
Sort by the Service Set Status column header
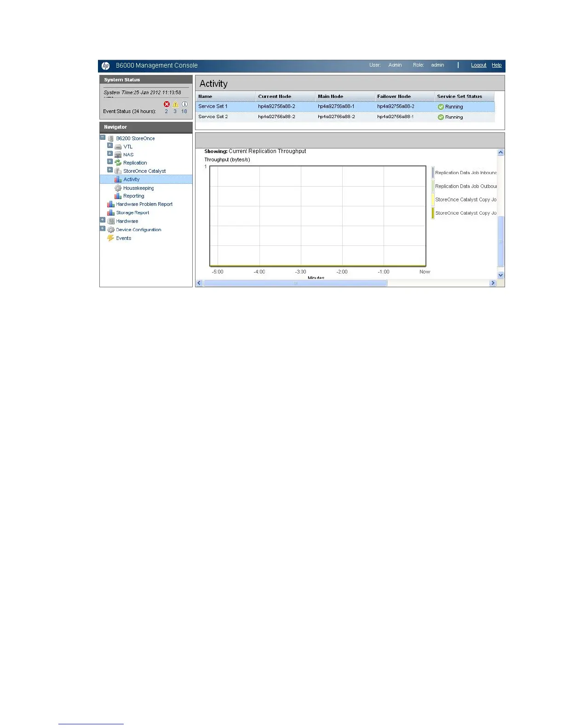pos(465,97)
